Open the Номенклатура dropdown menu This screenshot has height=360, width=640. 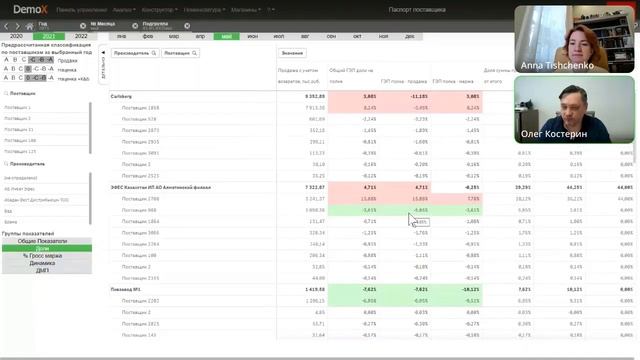click(x=204, y=10)
